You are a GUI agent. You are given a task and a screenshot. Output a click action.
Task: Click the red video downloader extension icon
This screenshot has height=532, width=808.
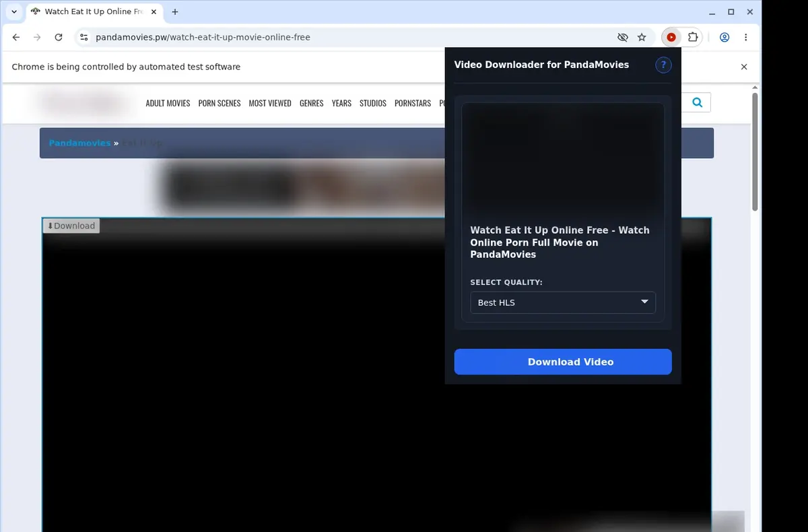[x=671, y=38]
